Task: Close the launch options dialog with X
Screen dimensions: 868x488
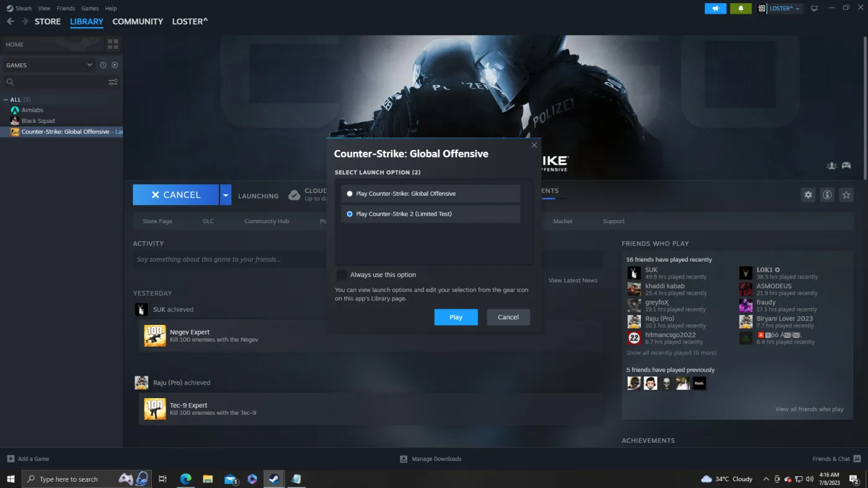Action: click(x=534, y=145)
